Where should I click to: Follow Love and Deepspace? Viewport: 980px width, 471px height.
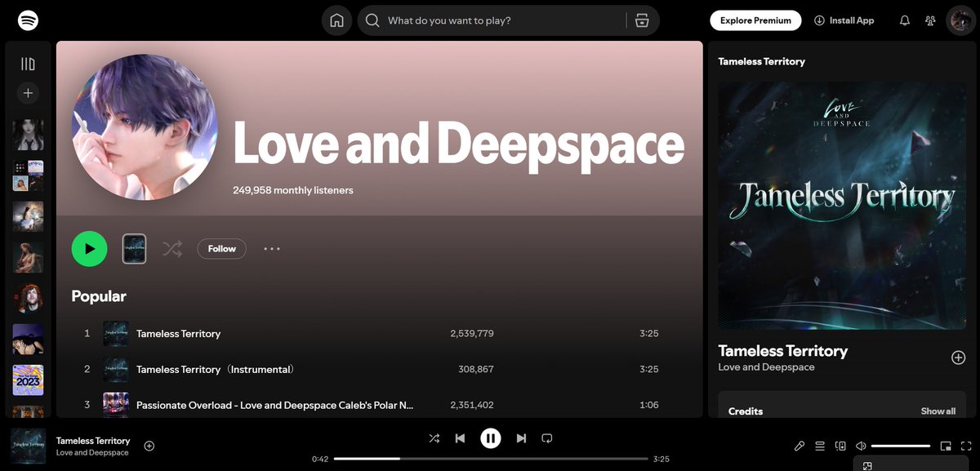point(221,249)
